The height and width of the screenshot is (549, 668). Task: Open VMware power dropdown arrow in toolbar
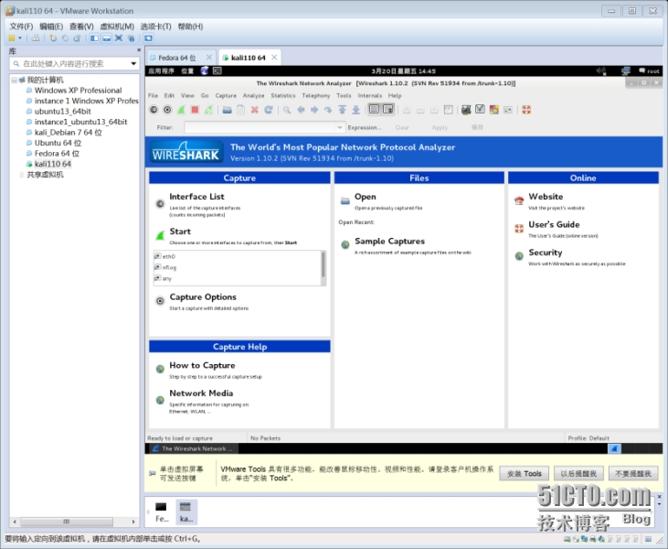click(x=20, y=38)
